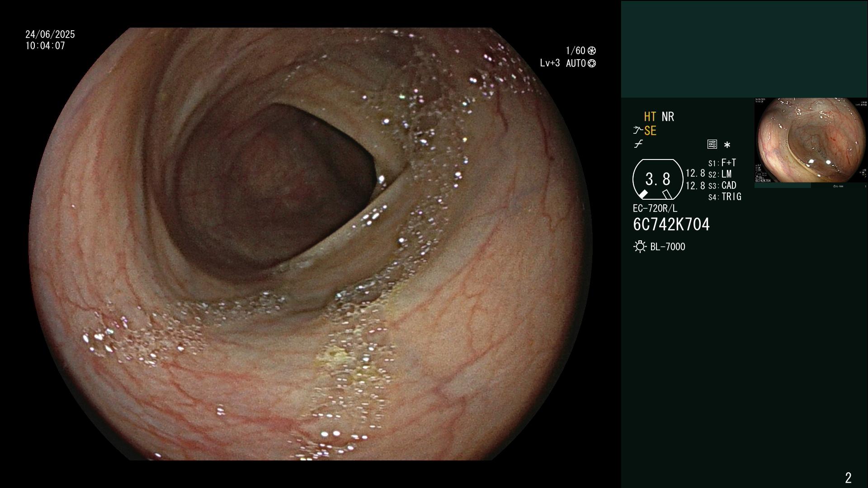Click the scope tip diagram showing 3.8
Image resolution: width=868 pixels, height=488 pixels.
tap(658, 179)
